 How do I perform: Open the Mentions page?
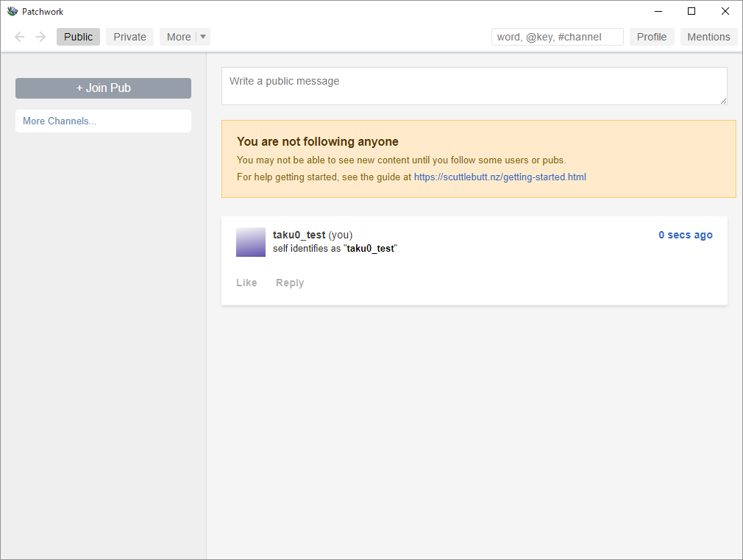coord(708,37)
